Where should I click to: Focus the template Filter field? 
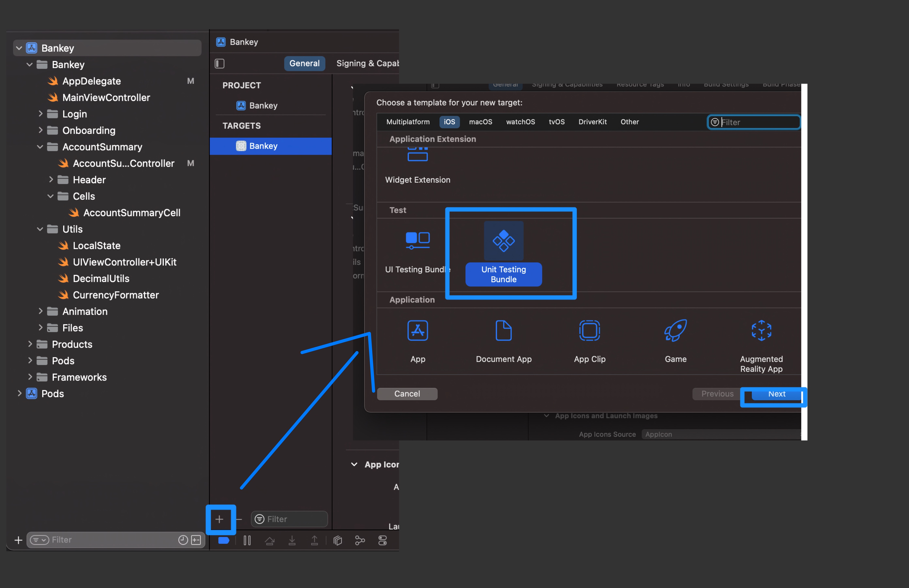(754, 122)
